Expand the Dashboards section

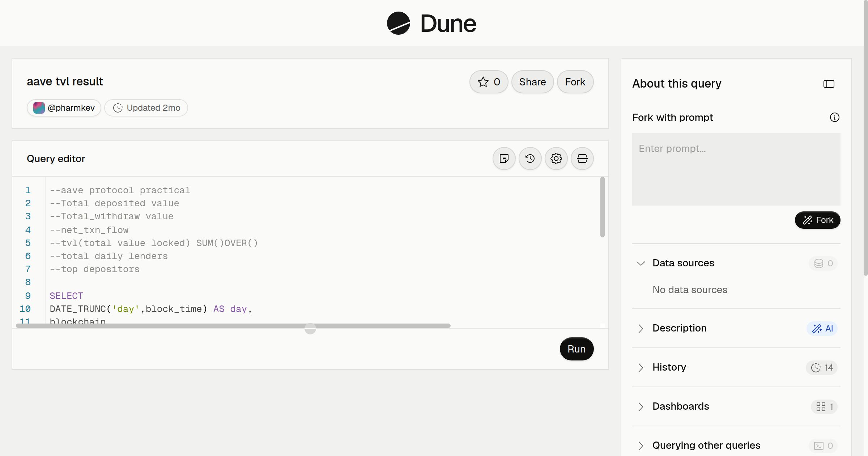[641, 406]
